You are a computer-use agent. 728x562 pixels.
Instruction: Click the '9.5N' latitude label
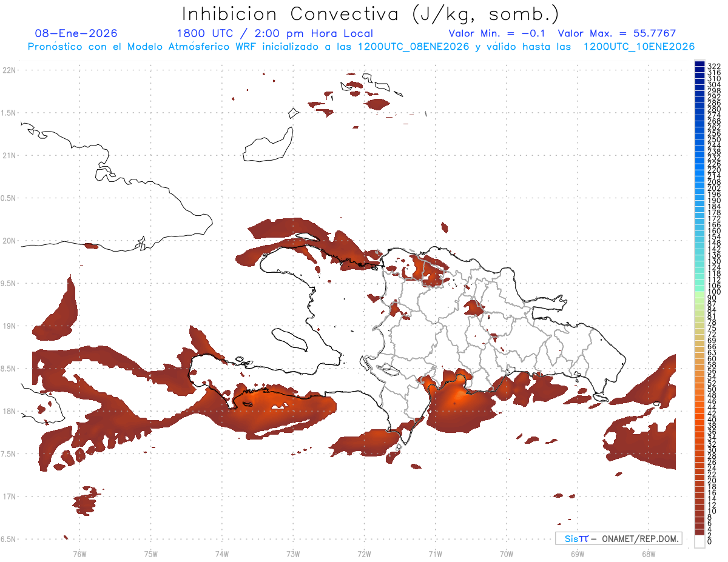(9, 283)
